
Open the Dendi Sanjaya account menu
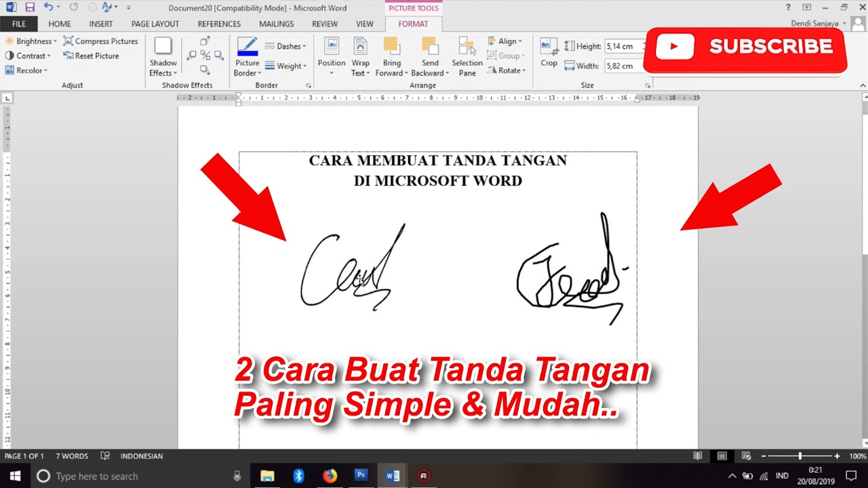pyautogui.click(x=818, y=24)
